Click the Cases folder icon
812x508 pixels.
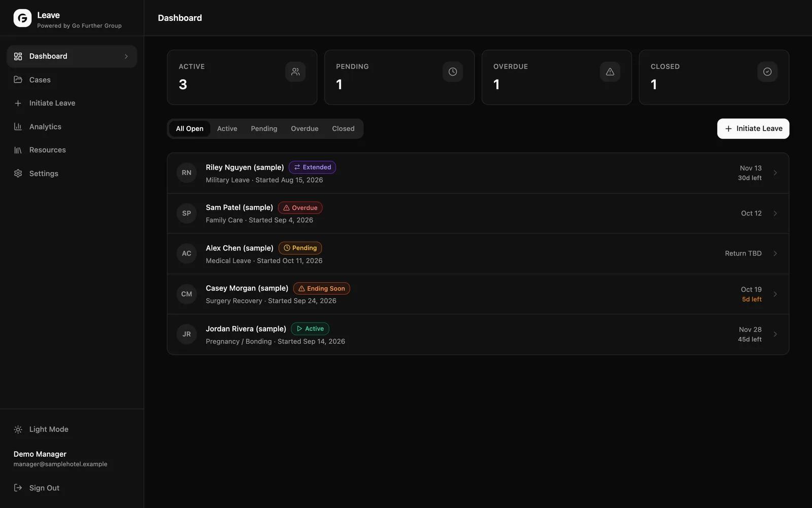(x=18, y=80)
